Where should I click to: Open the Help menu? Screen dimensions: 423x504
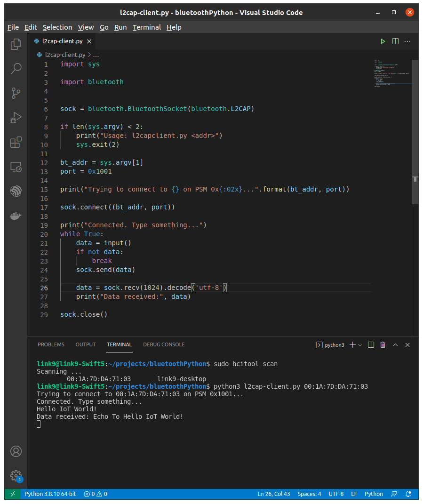click(174, 27)
